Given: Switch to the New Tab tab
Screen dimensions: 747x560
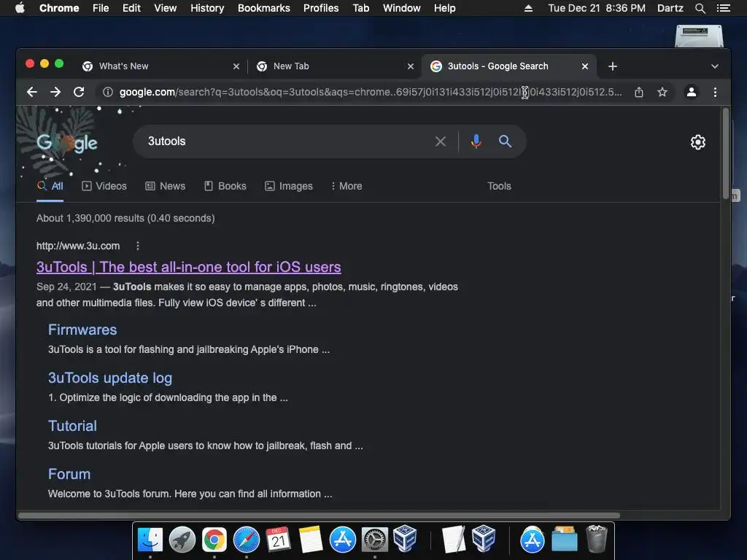Looking at the screenshot, I should click(335, 66).
